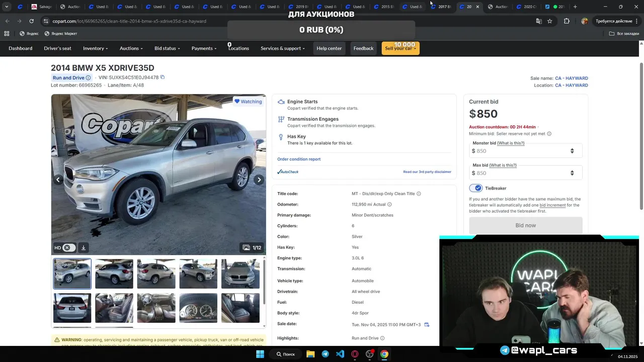Open the Max bid 'What is this?' link
Viewport: 644px width, 362px height.
pos(503,165)
